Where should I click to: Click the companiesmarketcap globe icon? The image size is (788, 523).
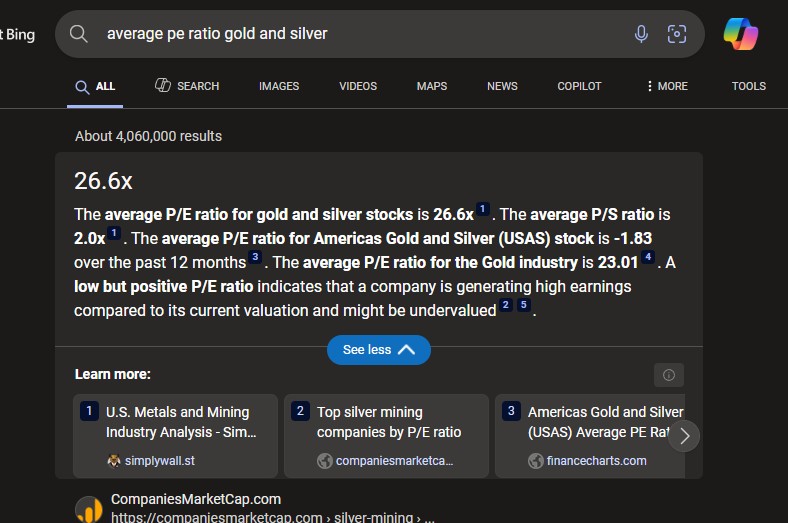pos(325,461)
